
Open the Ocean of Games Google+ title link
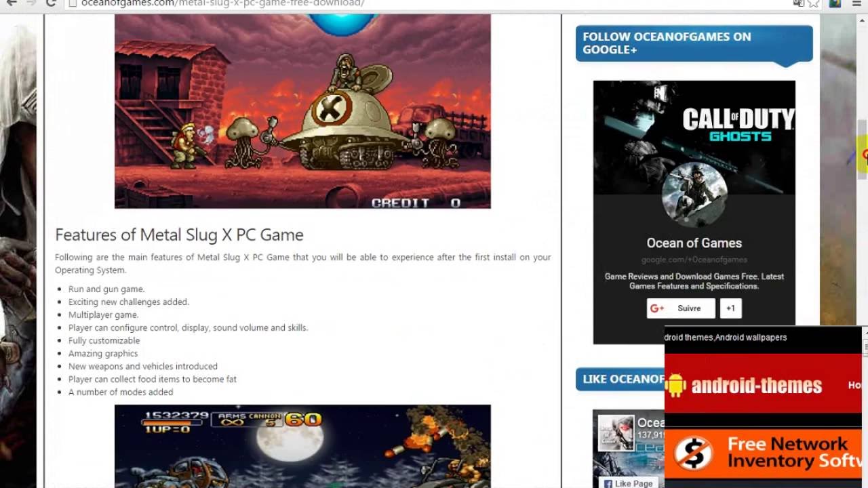694,243
